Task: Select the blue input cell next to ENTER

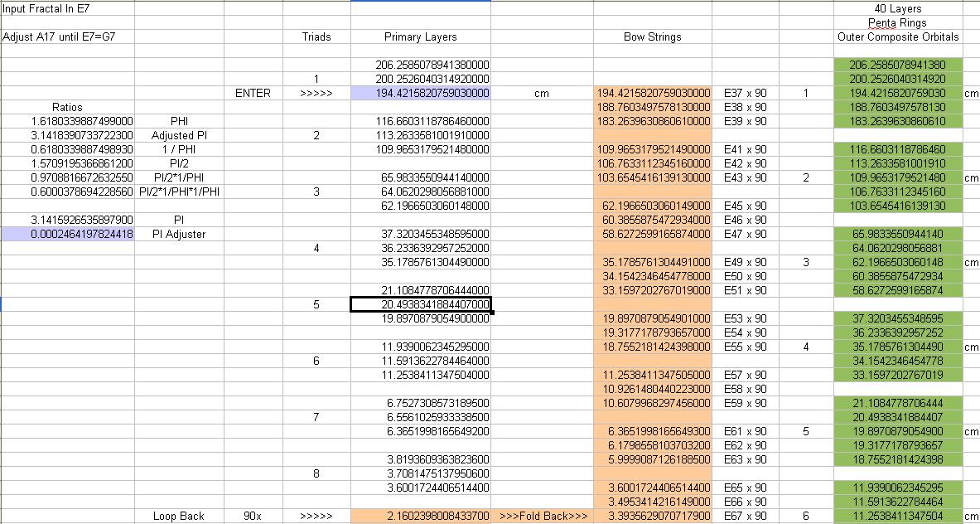Action: (421, 93)
